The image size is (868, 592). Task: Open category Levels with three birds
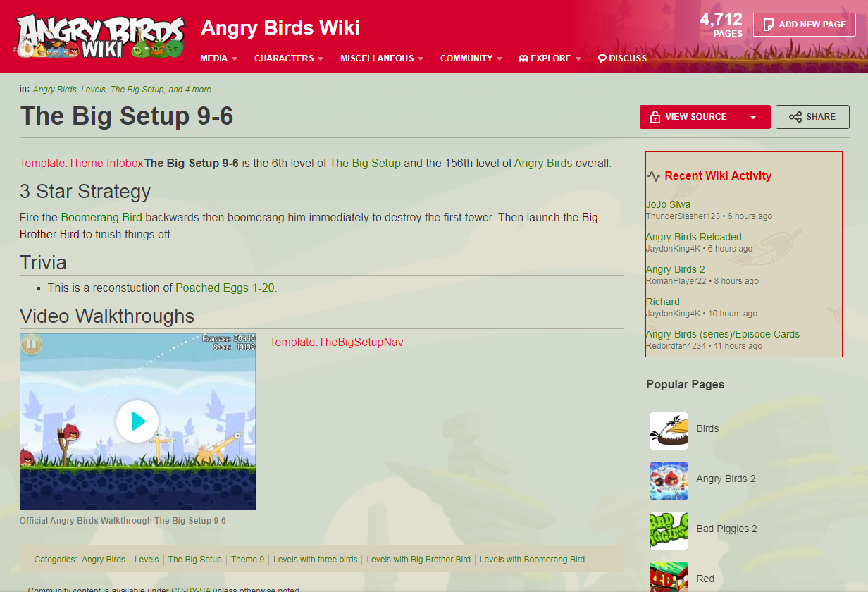point(315,560)
